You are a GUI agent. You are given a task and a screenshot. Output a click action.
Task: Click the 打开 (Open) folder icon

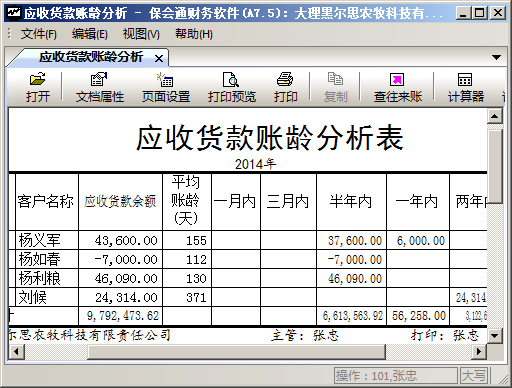tap(38, 79)
